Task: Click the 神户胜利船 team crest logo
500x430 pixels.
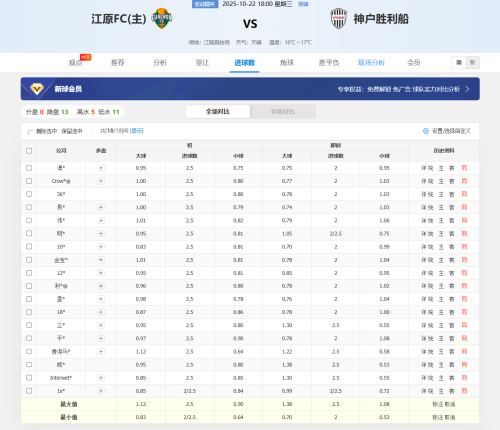Action: (x=339, y=18)
